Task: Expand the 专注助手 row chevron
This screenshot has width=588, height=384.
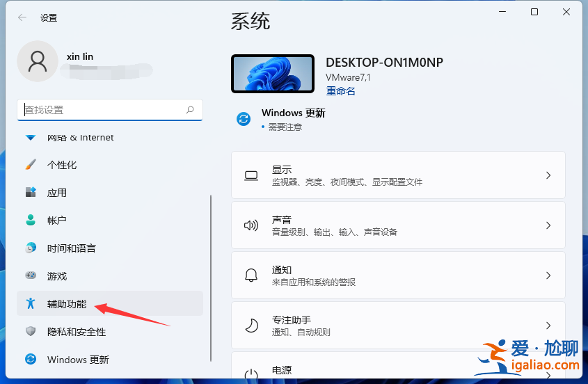Action: (548, 325)
